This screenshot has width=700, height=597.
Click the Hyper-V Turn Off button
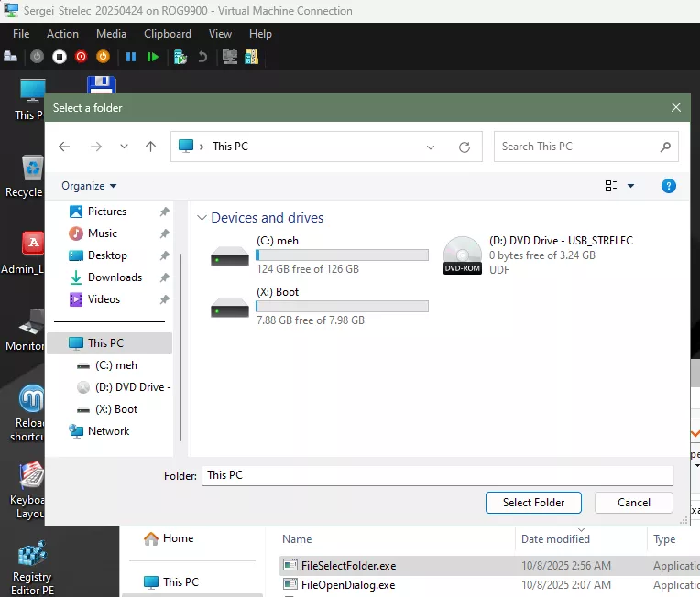59,57
